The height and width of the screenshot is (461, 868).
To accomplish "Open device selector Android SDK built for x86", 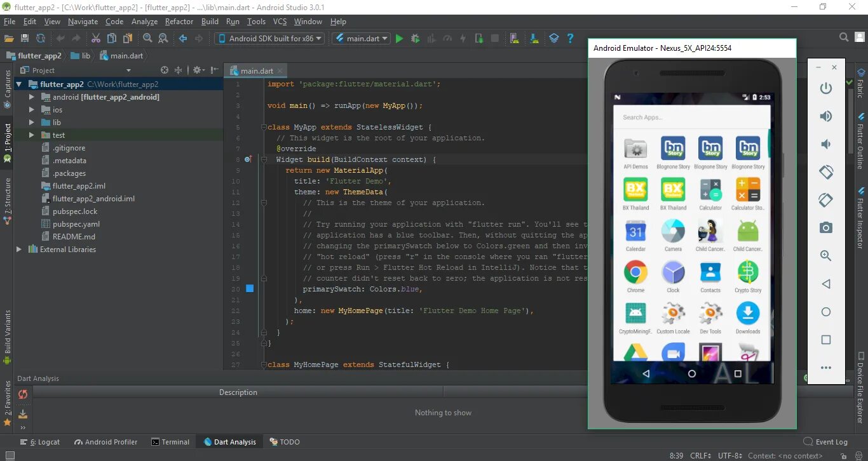I will (x=270, y=39).
